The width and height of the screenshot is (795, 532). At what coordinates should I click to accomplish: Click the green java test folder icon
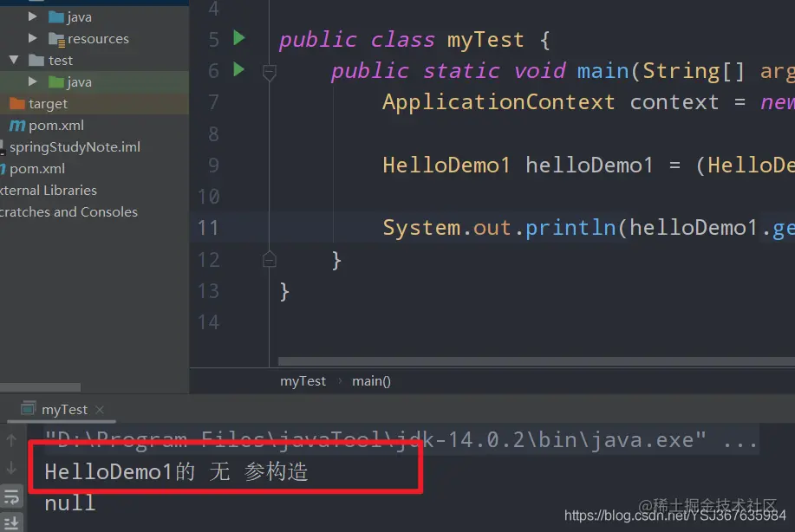pos(56,81)
